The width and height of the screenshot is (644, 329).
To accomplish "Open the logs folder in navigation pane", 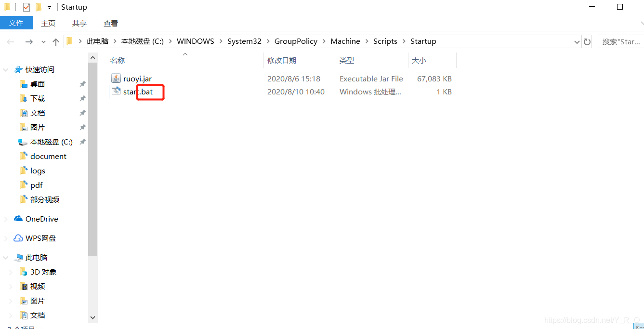I will [38, 171].
